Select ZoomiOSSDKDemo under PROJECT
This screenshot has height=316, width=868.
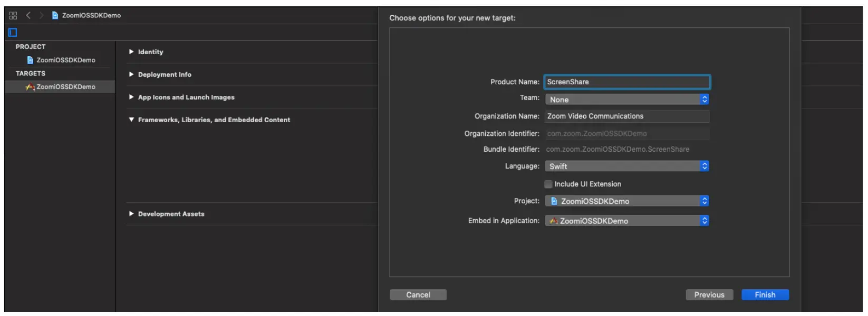(x=65, y=60)
